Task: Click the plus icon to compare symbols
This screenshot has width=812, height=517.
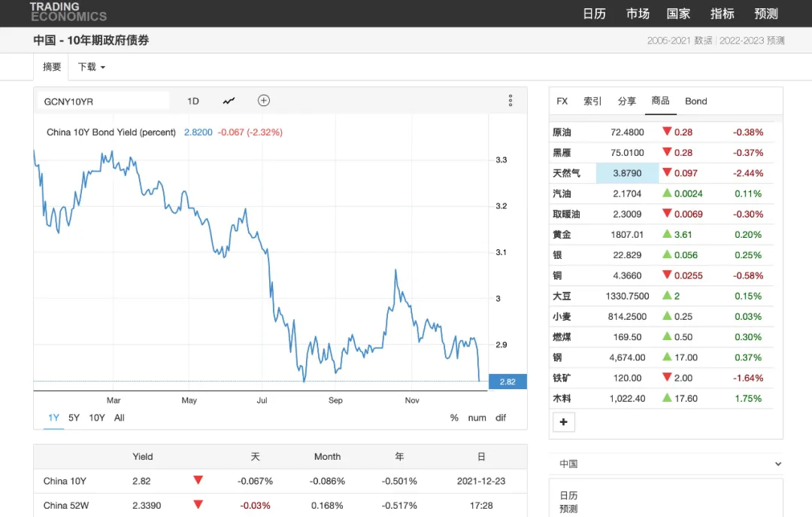Action: pyautogui.click(x=263, y=100)
